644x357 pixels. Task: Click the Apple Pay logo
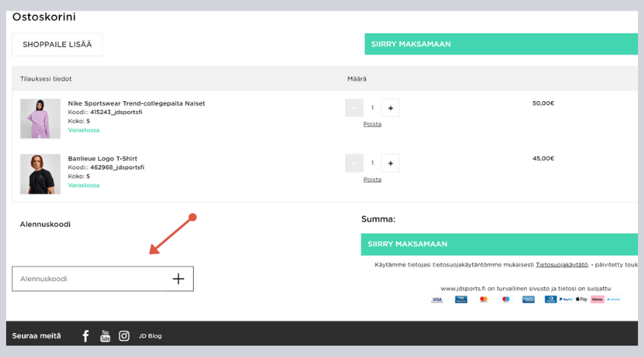click(582, 299)
